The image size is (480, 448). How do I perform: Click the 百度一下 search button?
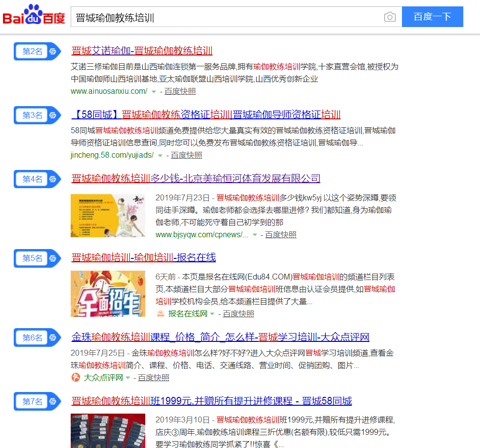point(432,17)
